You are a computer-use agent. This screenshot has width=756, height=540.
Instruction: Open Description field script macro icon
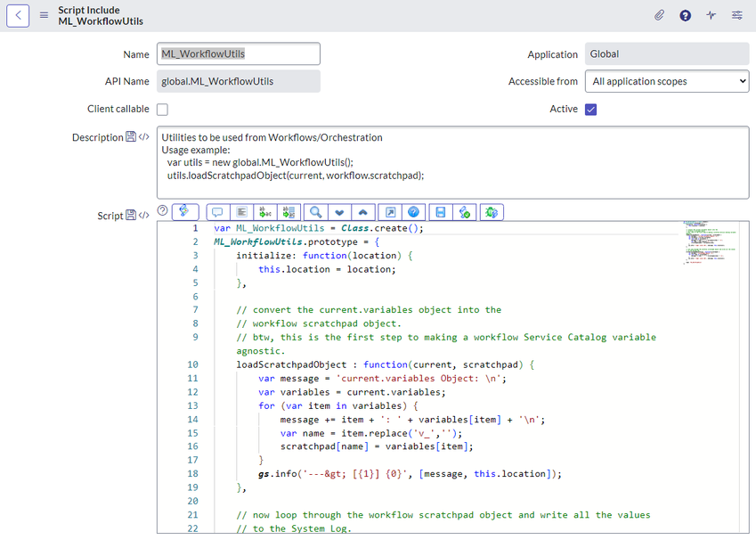point(143,136)
